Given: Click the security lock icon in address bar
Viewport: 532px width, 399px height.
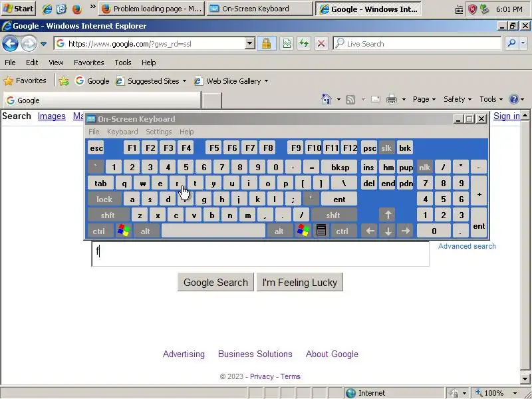Looking at the screenshot, I should [267, 43].
